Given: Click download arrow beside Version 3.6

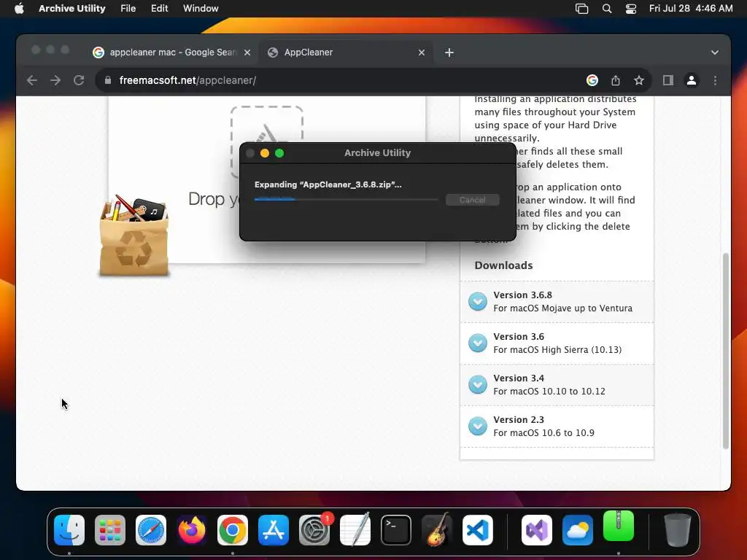Looking at the screenshot, I should [x=477, y=343].
